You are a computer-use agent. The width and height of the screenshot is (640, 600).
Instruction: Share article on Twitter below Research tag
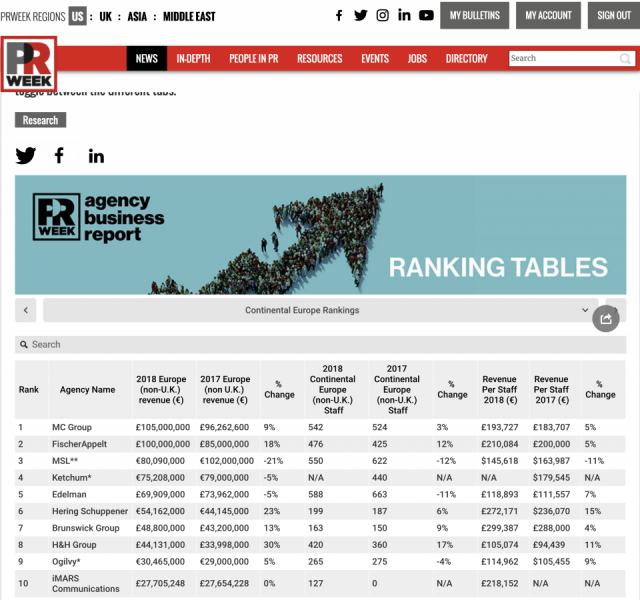click(x=26, y=156)
